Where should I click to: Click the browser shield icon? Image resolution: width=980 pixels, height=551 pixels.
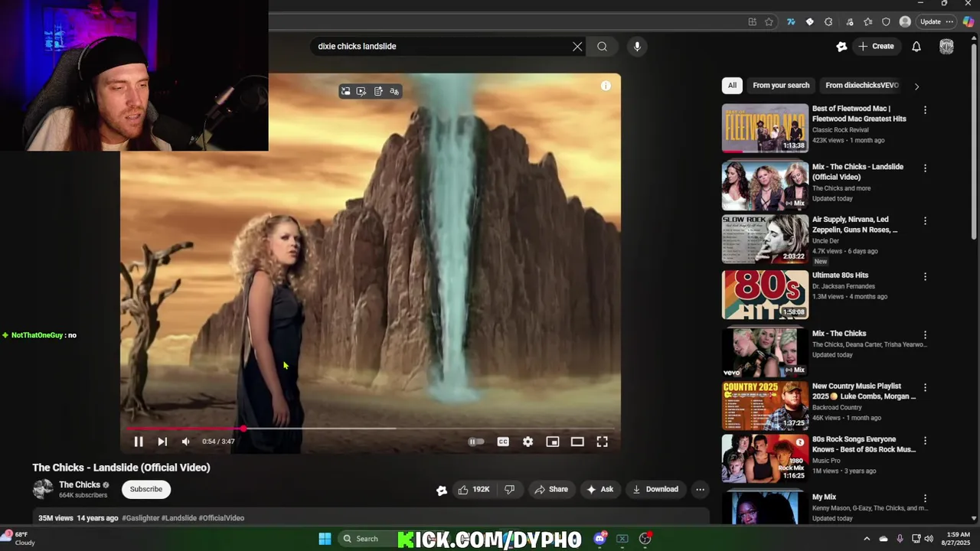886,22
